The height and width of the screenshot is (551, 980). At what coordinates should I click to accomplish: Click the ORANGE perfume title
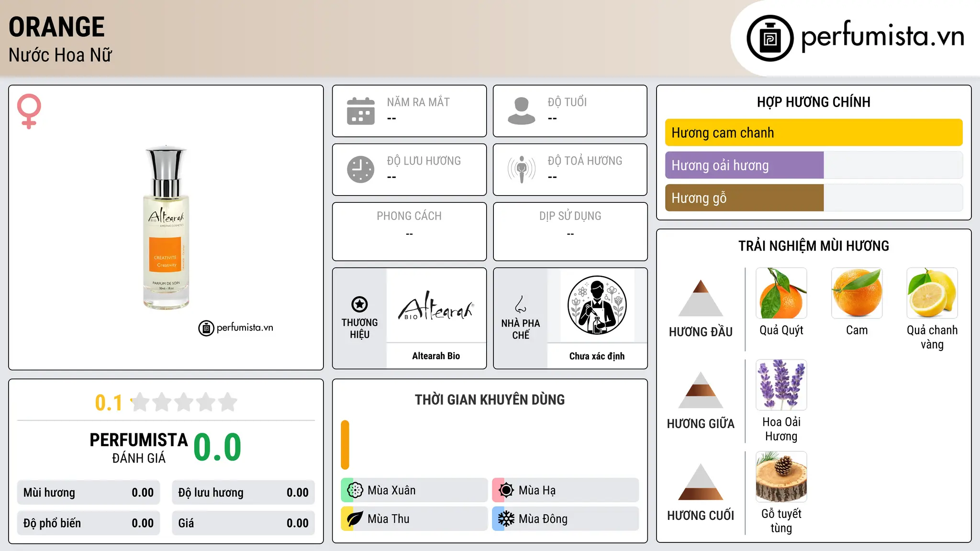tap(56, 27)
